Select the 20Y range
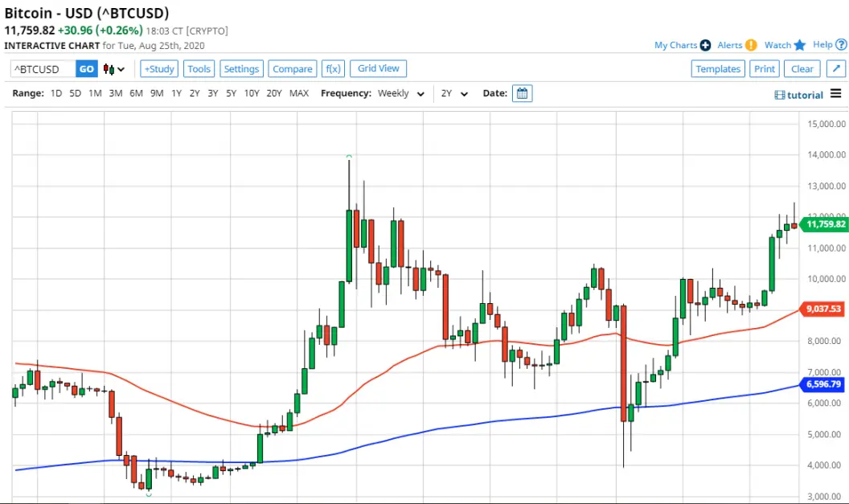The width and height of the screenshot is (849, 504). (274, 93)
